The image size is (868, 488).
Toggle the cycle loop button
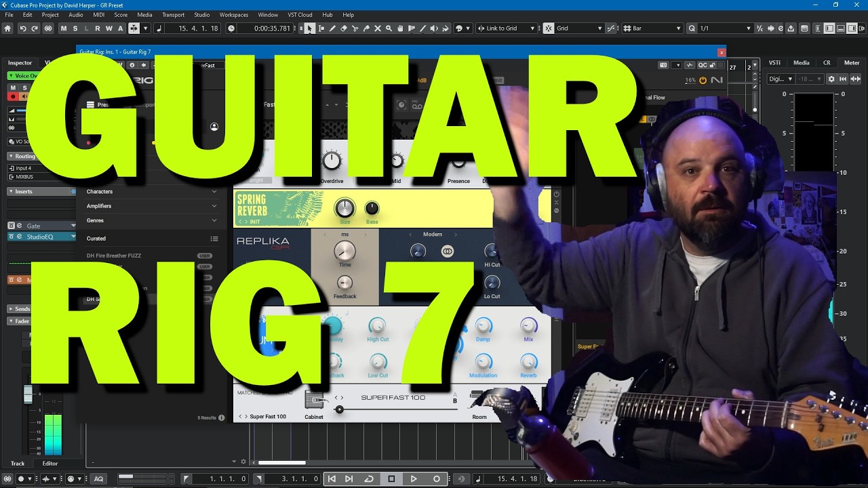click(369, 479)
